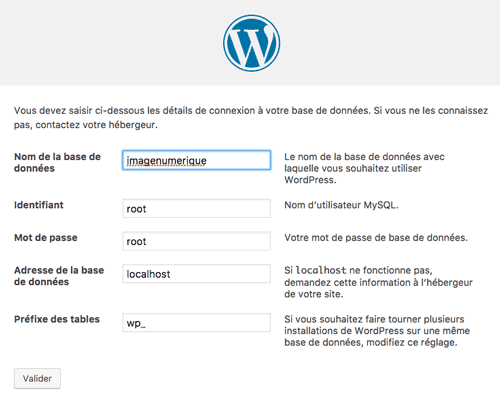
Task: Click the 'Mot de passe' label
Action: [x=46, y=238]
